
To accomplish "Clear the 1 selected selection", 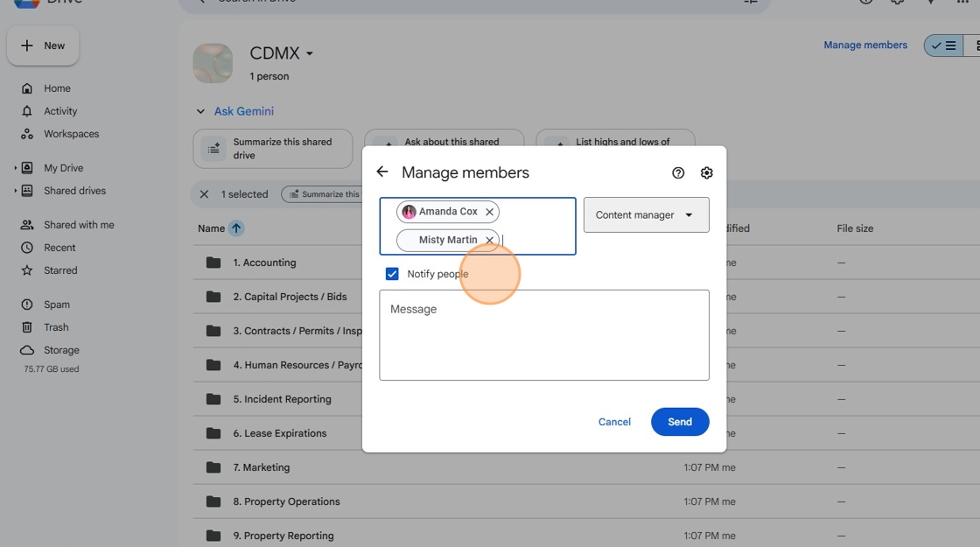I will pos(204,194).
